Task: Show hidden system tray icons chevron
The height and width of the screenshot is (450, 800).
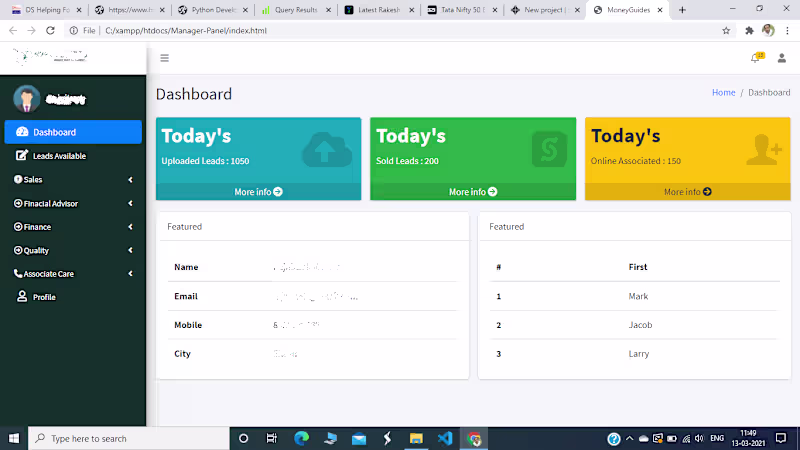Action: (x=630, y=438)
